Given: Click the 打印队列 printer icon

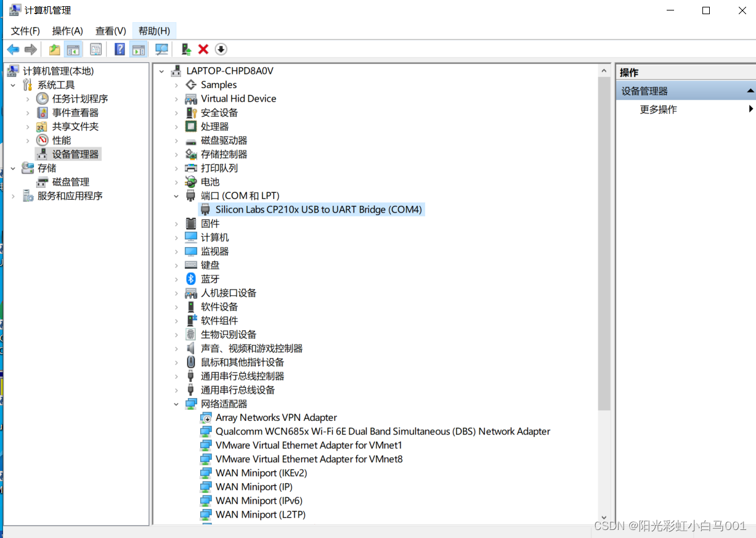Looking at the screenshot, I should [191, 168].
